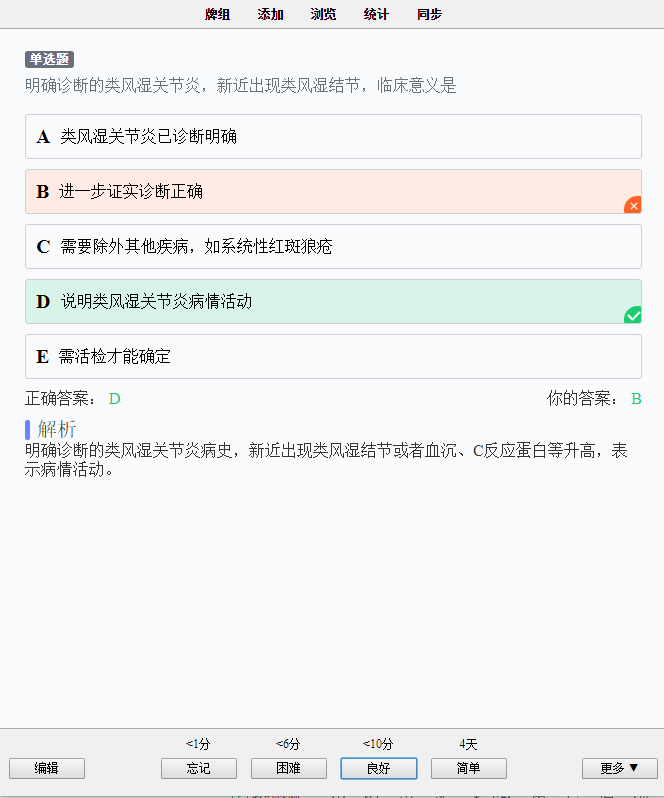Click the red wrong-answer X icon

click(x=633, y=205)
